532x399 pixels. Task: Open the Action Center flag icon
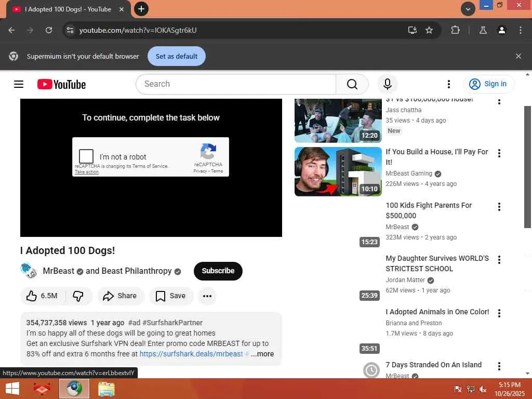458,389
